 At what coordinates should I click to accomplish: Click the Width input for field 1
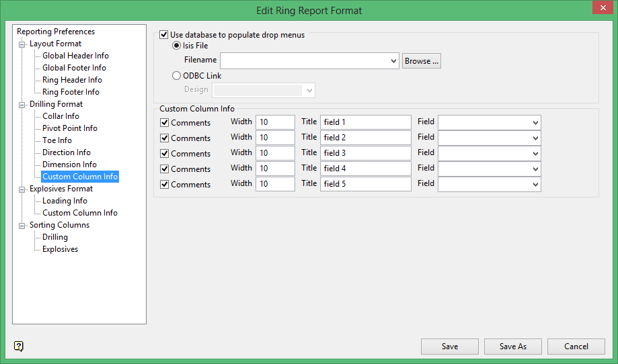click(275, 122)
